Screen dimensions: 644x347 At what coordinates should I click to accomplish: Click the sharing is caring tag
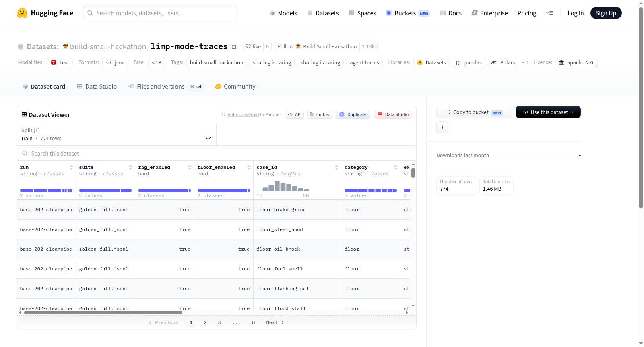[272, 62]
